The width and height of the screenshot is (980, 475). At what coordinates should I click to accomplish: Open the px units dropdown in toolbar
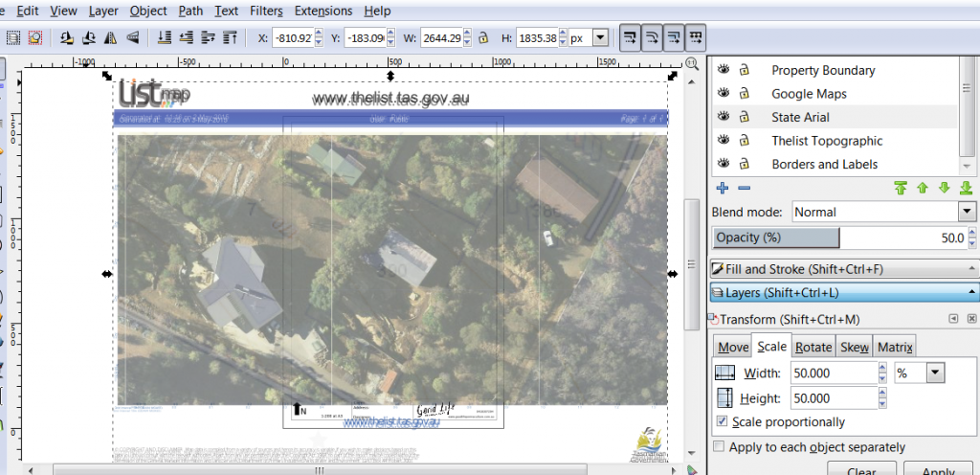coord(599,38)
